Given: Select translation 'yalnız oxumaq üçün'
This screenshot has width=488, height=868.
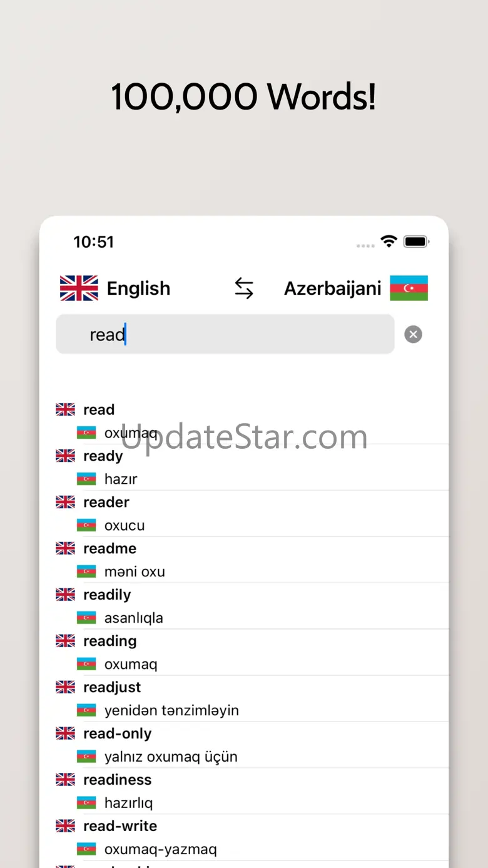Looking at the screenshot, I should pyautogui.click(x=171, y=757).
